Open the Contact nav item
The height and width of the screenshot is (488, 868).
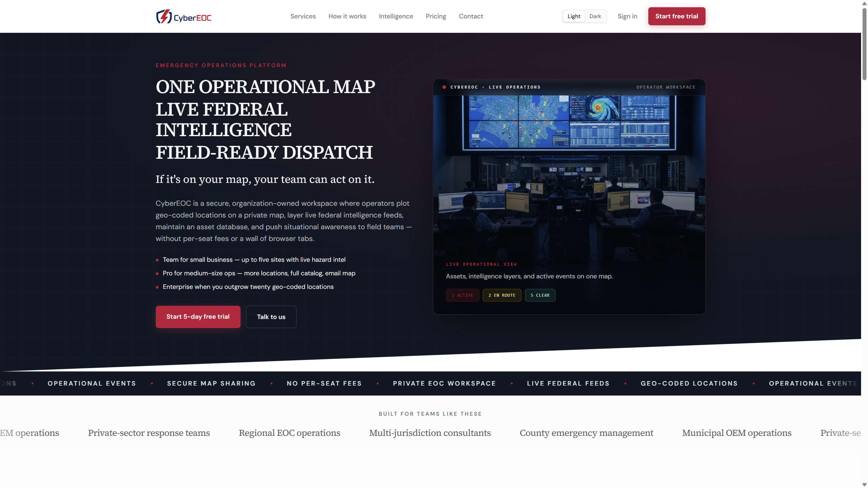coord(471,16)
